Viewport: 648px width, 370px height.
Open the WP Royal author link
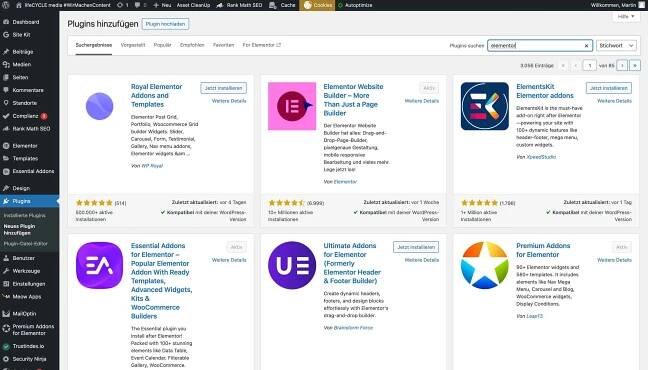tap(152, 166)
